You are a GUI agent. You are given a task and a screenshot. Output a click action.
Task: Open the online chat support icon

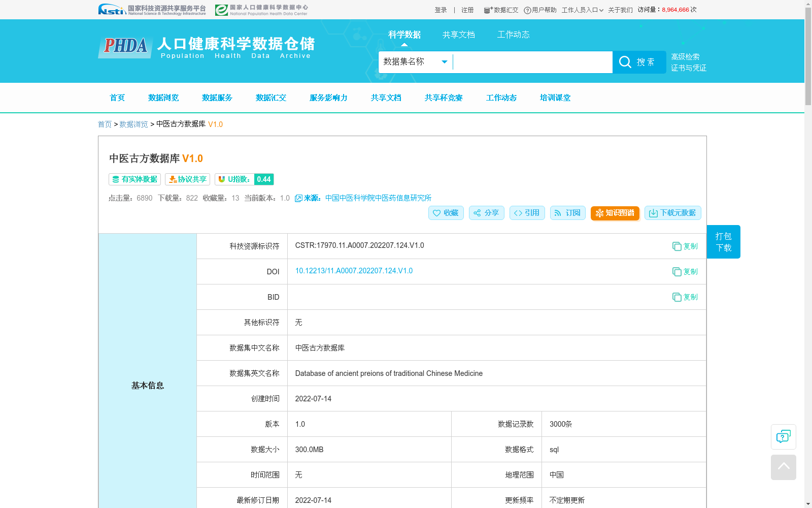pyautogui.click(x=783, y=437)
